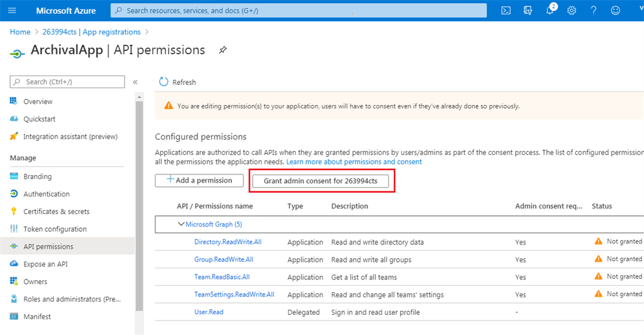Open the hamburger portal menu
Image resolution: width=644 pixels, height=335 pixels.
point(12,10)
